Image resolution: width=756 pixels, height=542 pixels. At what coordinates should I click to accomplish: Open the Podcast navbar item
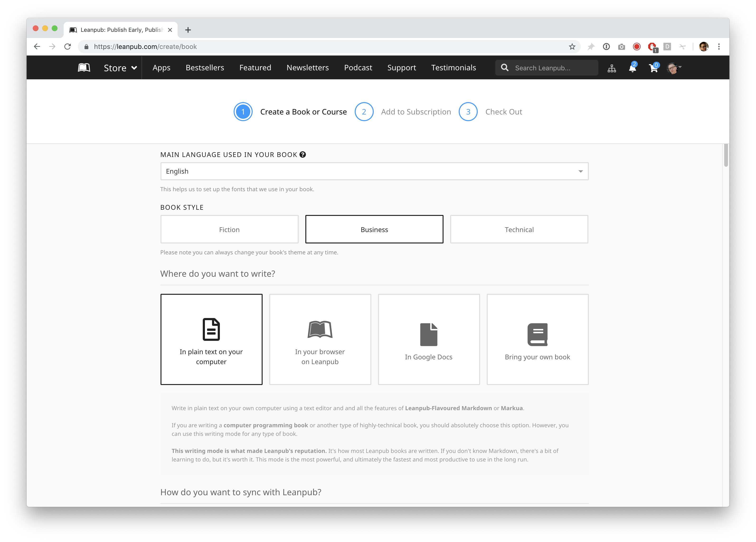(358, 68)
